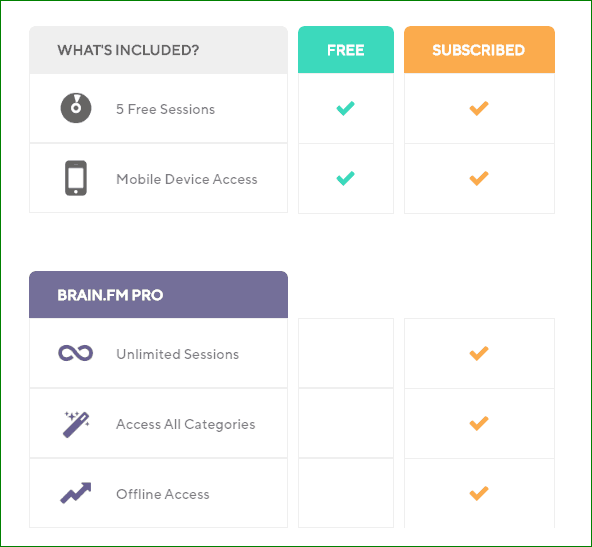Click the empty Free cell for Unlimited Sessions
Viewport: 592px width, 547px height.
(x=346, y=353)
